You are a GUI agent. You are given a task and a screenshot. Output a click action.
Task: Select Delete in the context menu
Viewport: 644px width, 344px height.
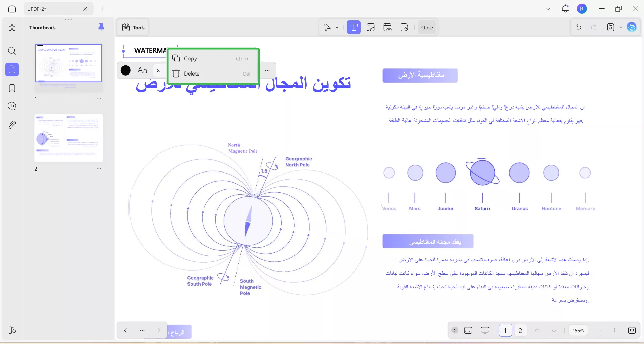tap(192, 73)
